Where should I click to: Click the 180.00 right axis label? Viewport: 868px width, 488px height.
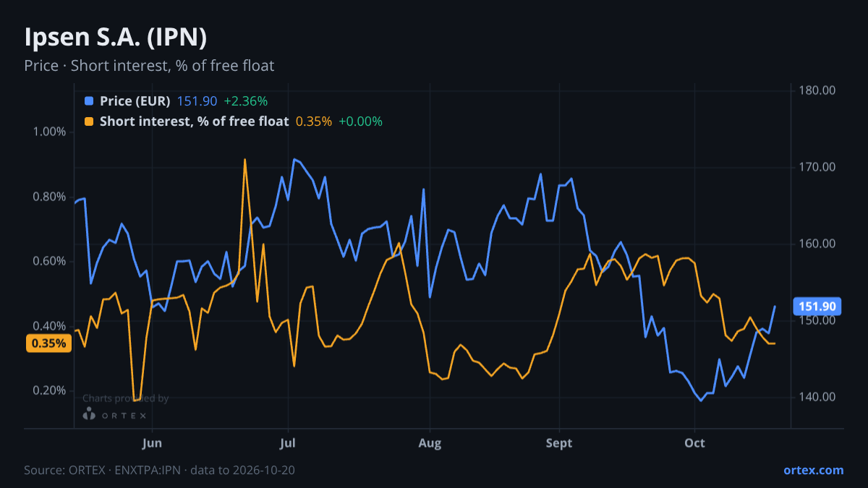817,90
